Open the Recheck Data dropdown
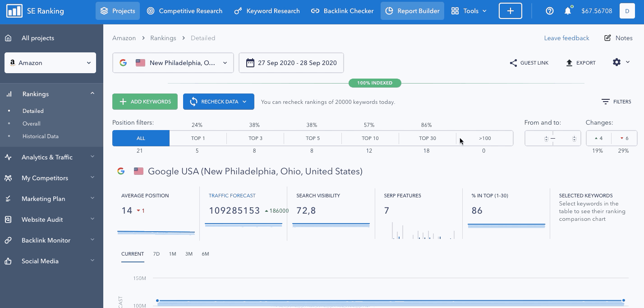Viewport: 644px width, 308px height. pos(219,102)
